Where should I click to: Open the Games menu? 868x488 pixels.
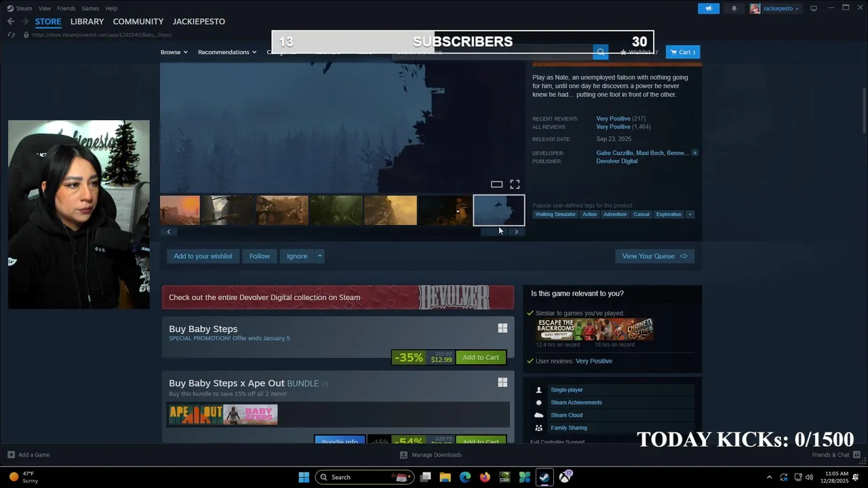[x=90, y=8]
